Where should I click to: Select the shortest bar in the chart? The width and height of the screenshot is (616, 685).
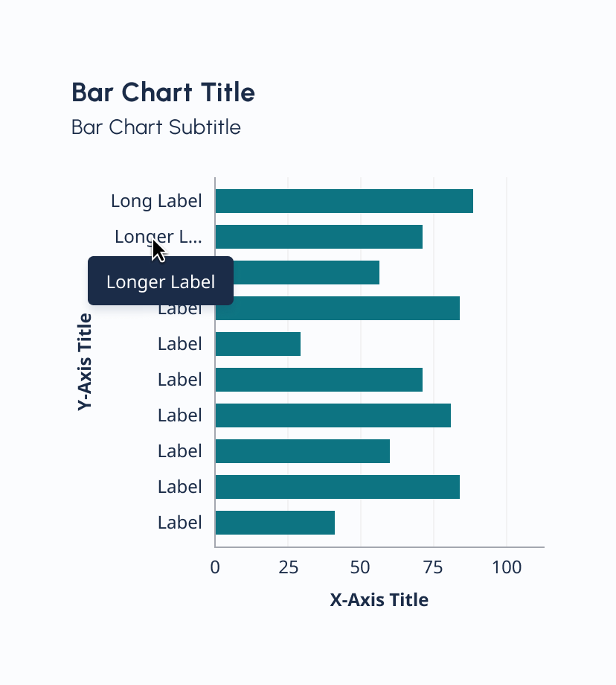click(x=257, y=344)
